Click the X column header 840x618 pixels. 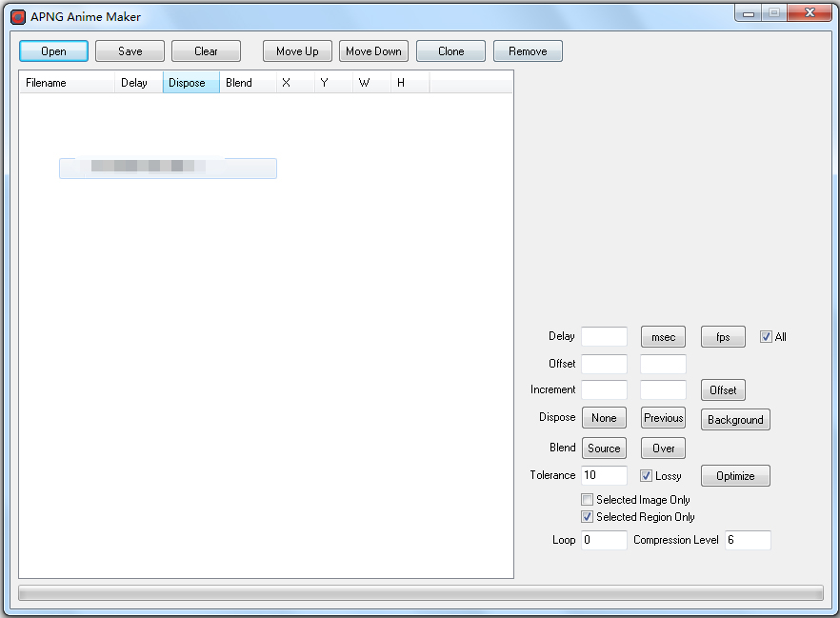tap(295, 83)
